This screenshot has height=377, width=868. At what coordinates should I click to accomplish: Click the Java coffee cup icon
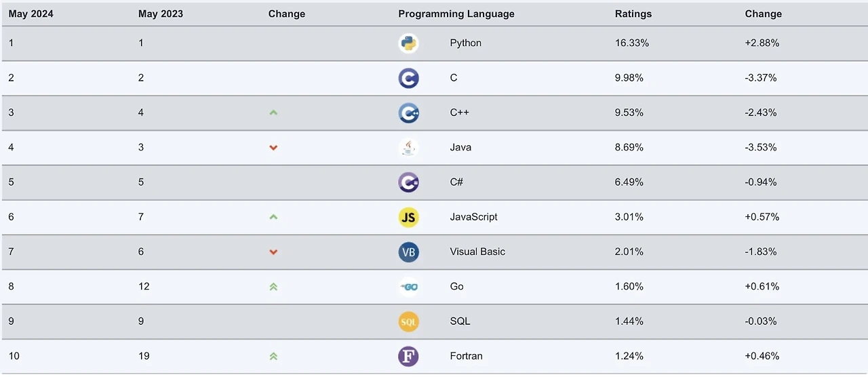(x=408, y=147)
